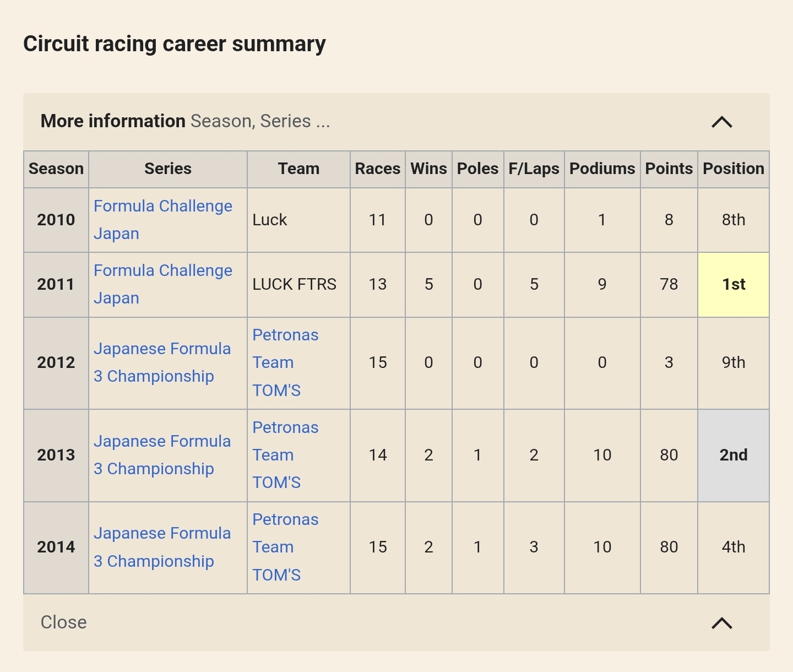This screenshot has height=672, width=793.
Task: Click the highlighted 1st position cell
Action: point(734,284)
